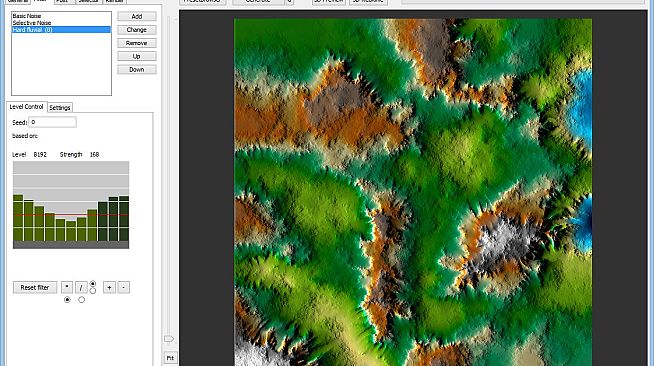The image size is (654, 366).
Task: Select the filled radio under the * button
Action: [67, 300]
